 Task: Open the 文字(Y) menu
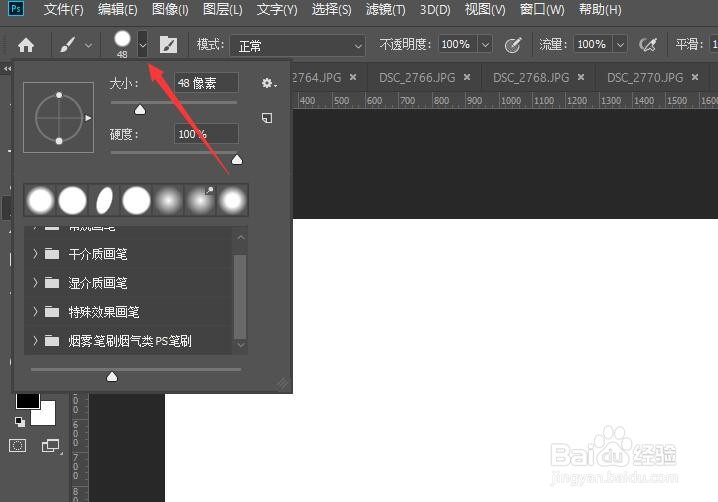[277, 10]
